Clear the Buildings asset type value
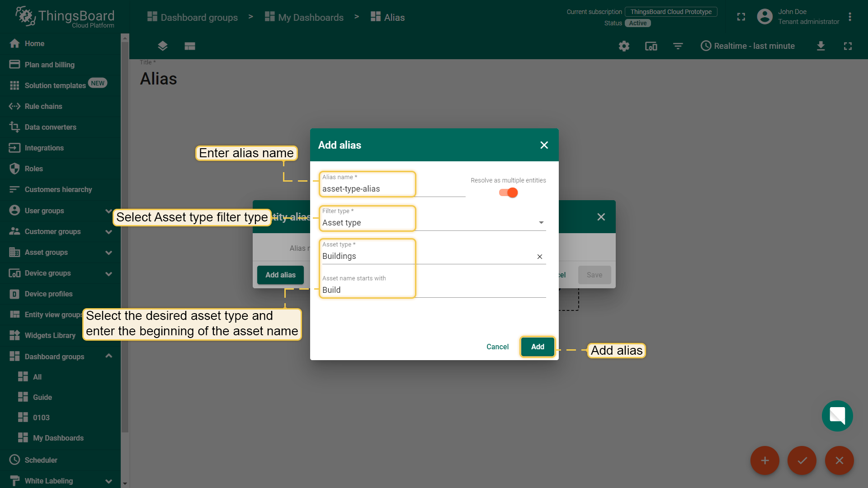This screenshot has width=868, height=488. [539, 257]
